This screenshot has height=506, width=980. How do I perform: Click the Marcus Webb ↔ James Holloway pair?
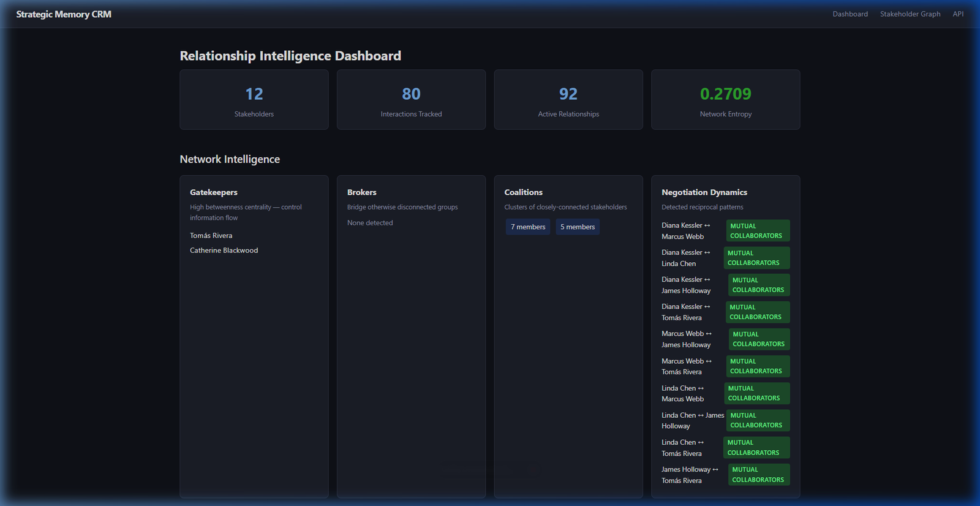[687, 339]
